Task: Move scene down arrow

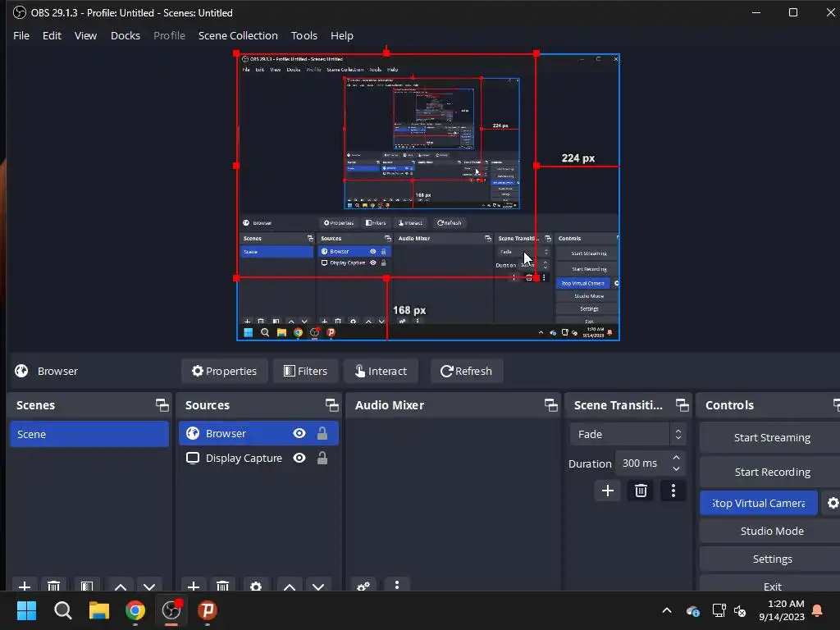Action: tap(149, 586)
